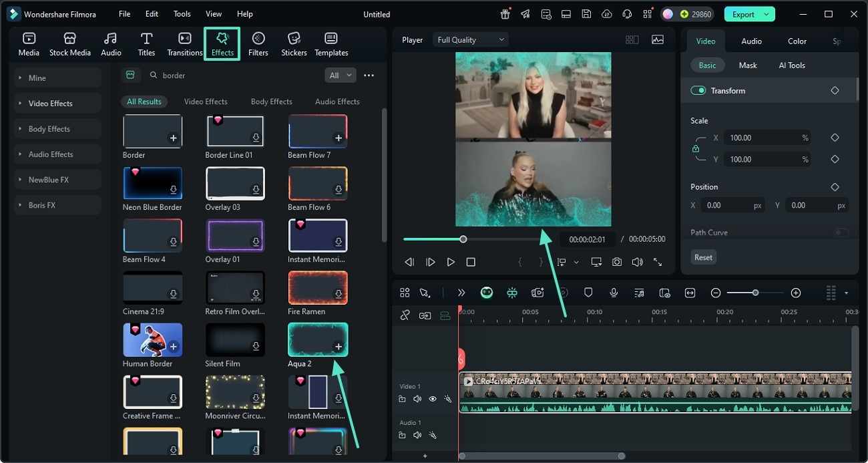Viewport: 868px width, 463px height.
Task: Expand the Boris FX category
Action: [57, 204]
